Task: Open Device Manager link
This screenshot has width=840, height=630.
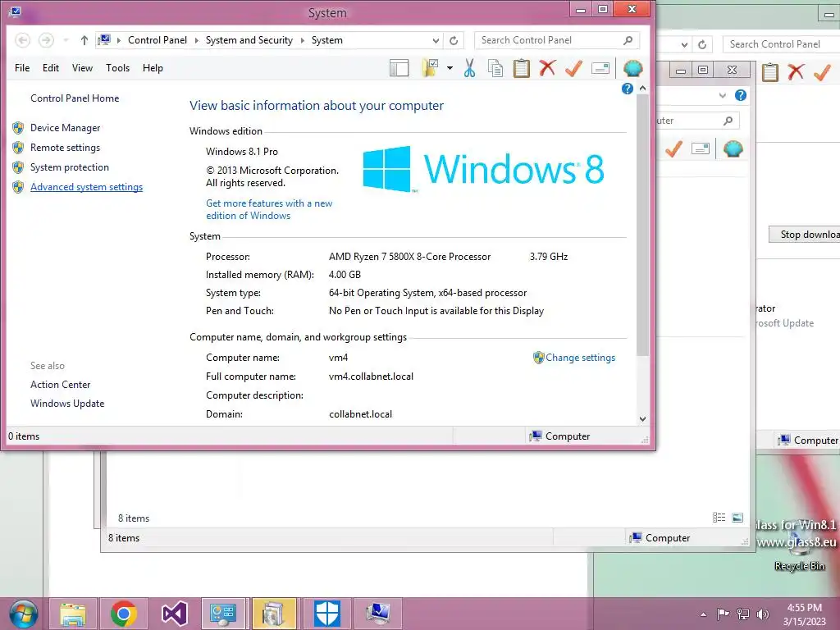Action: [66, 128]
